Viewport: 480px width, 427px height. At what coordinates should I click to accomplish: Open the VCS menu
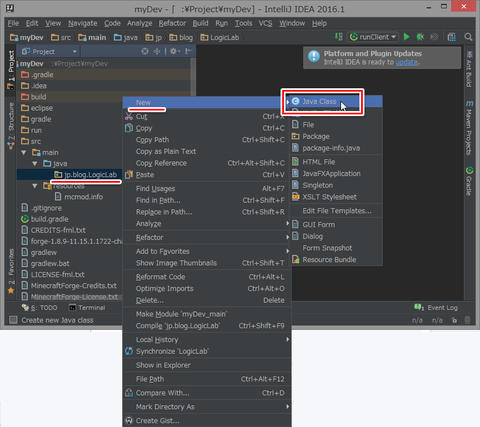click(265, 23)
